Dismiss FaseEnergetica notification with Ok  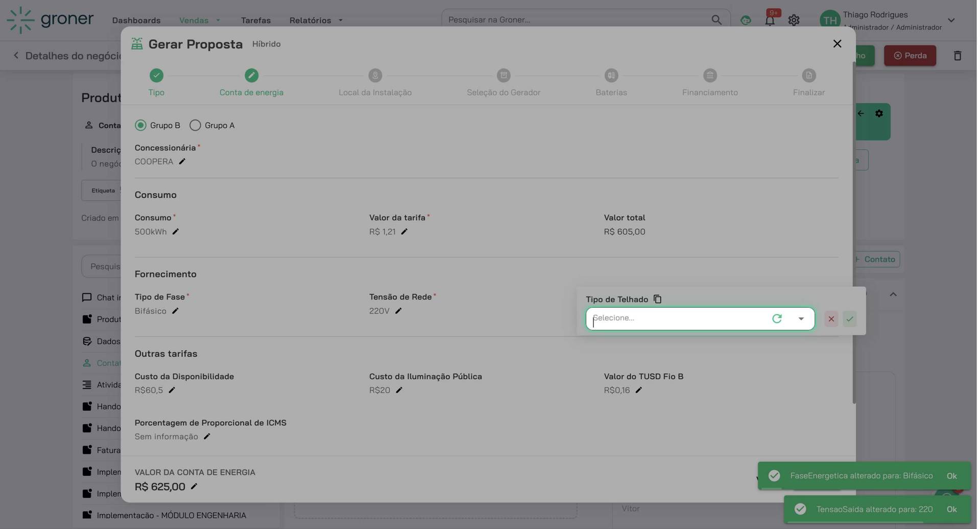point(951,476)
